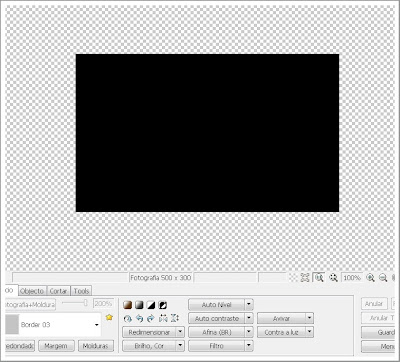400x362 pixels.
Task: Click the black and white split icon
Action: tap(151, 305)
